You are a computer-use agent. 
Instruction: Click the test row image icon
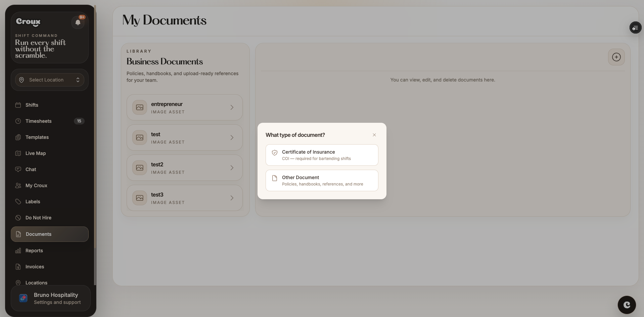click(140, 138)
